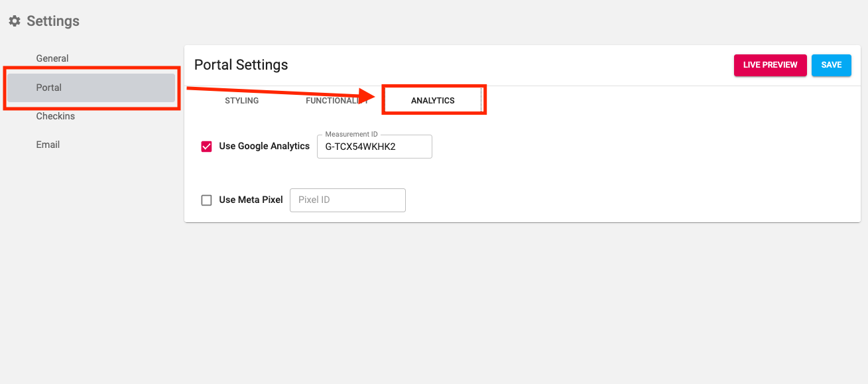Click into the Pixel ID input field
Screen dimensions: 868x384
[x=347, y=200]
